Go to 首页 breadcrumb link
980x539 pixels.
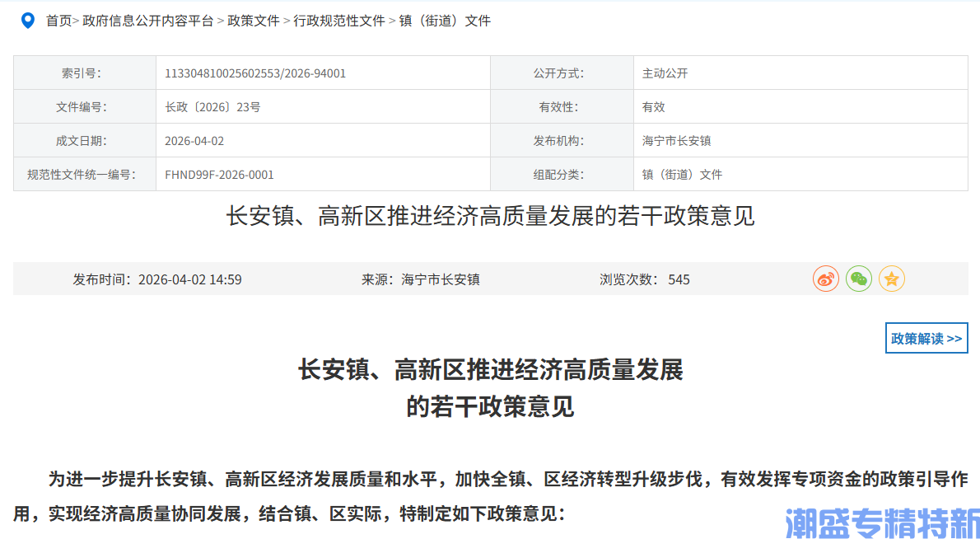58,21
